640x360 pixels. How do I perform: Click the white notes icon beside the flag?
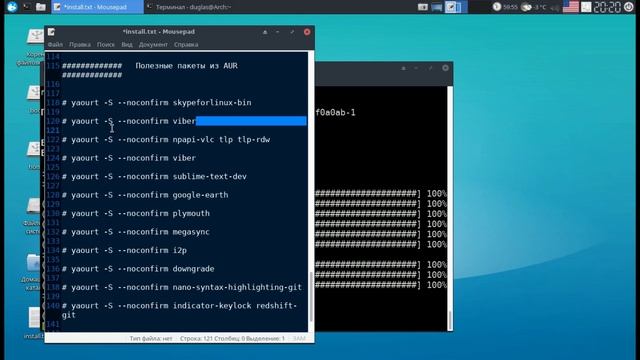click(x=586, y=7)
